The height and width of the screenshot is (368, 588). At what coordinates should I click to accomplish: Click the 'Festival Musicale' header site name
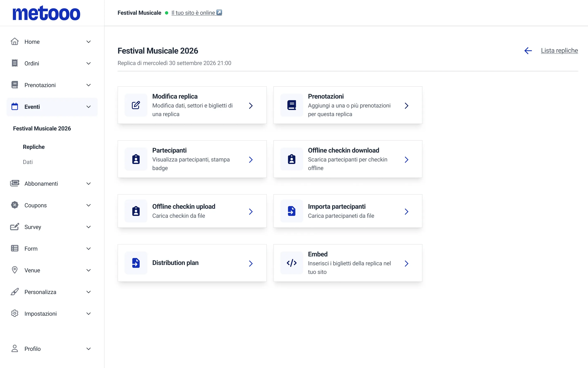click(139, 13)
